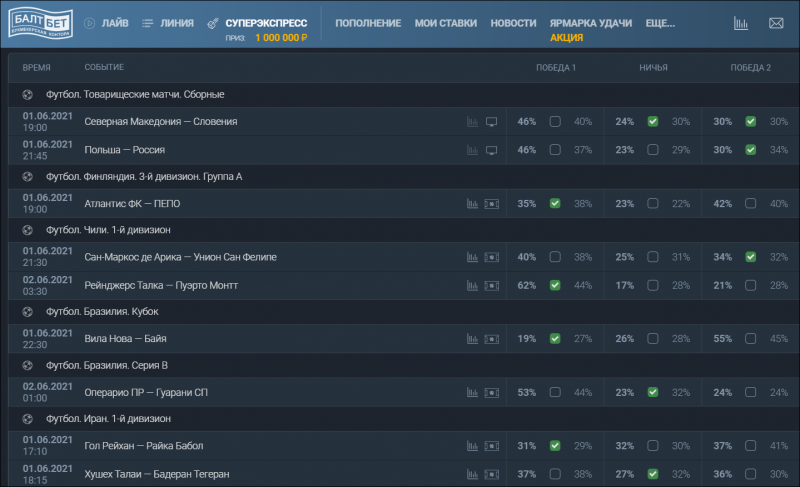
Task: Open match tracker icon for Операрио ПР match
Action: point(492,393)
